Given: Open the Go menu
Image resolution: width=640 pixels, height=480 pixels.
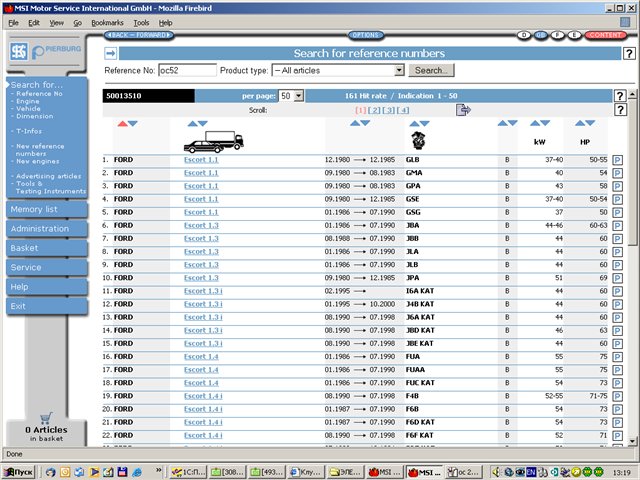Looking at the screenshot, I should point(78,23).
